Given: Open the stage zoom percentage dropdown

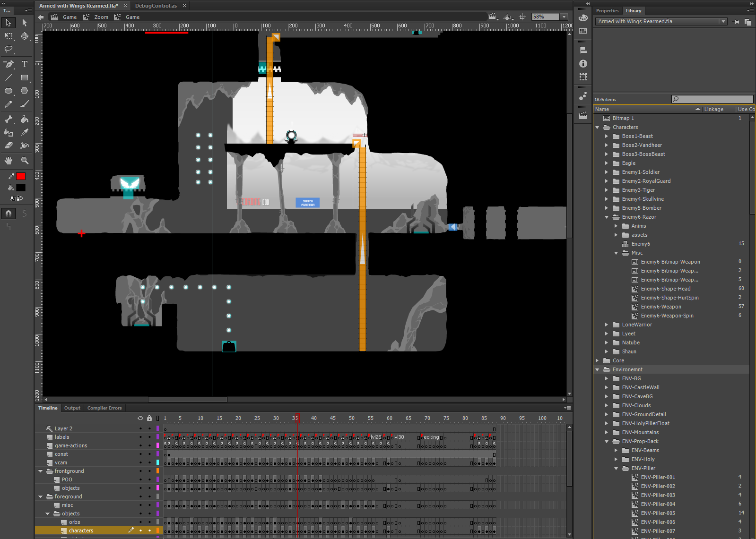Looking at the screenshot, I should [x=564, y=17].
